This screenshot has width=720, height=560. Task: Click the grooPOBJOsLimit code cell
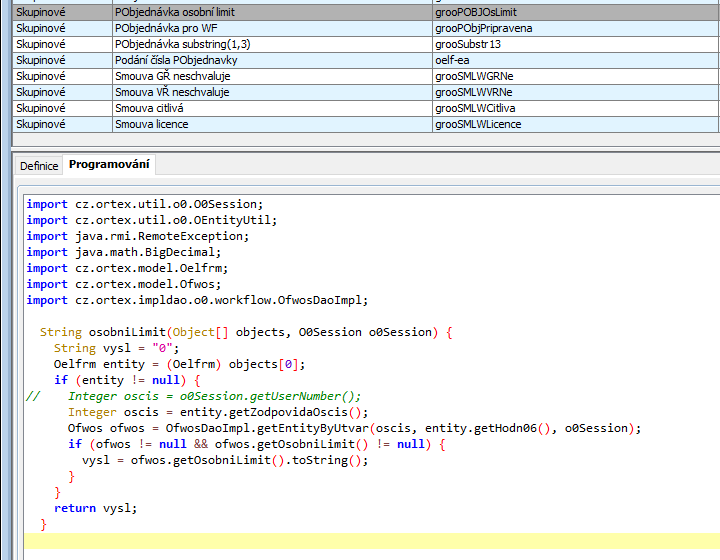tap(476, 12)
